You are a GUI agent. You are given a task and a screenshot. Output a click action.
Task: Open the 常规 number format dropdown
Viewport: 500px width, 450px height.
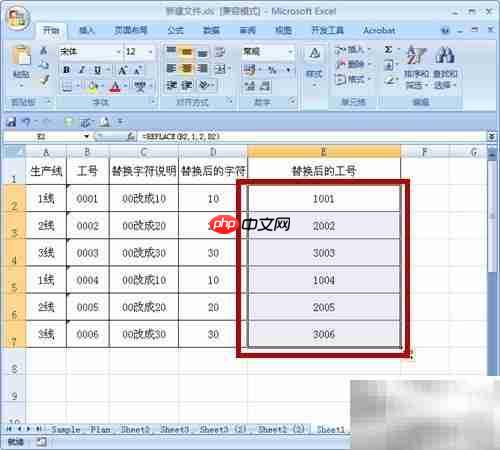[x=290, y=52]
